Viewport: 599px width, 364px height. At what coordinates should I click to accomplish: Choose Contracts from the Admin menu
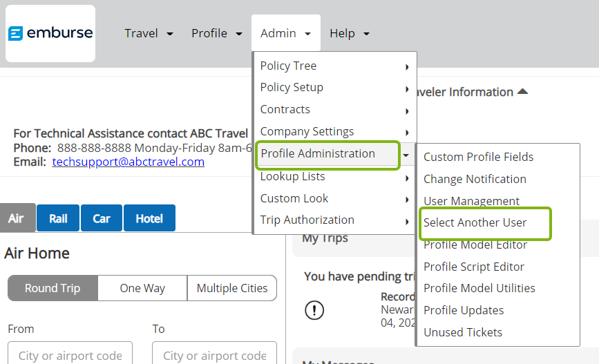tap(285, 109)
